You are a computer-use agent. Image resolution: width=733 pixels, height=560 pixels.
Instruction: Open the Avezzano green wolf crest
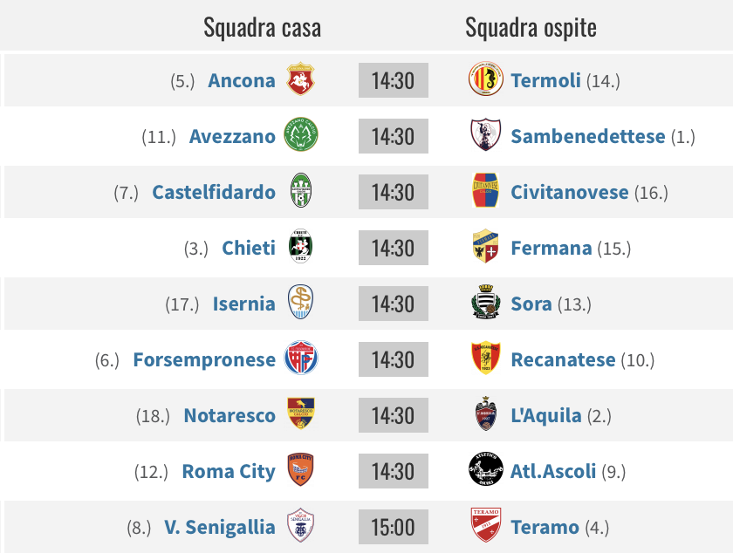pos(301,134)
